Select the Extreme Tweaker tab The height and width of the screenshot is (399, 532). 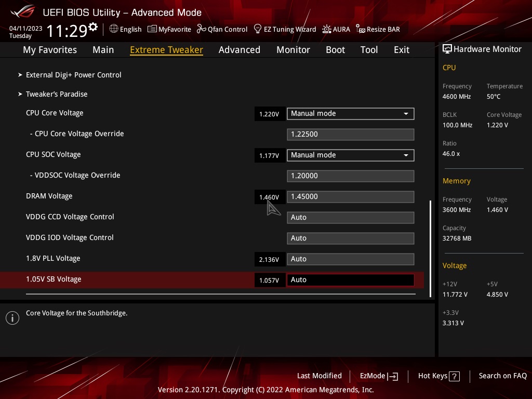(167, 50)
